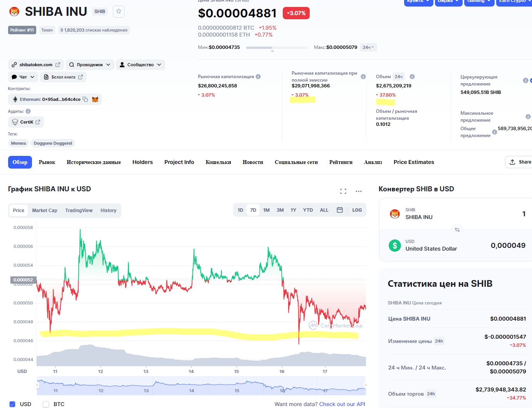Click the external-link icon beside CertiK
Screen dimensions: 532x408
point(38,122)
